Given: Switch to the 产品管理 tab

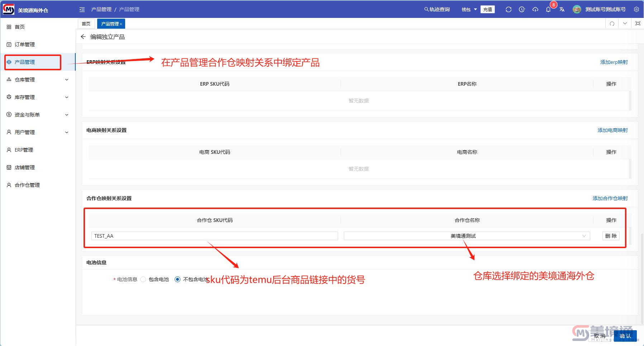Looking at the screenshot, I should click(111, 24).
